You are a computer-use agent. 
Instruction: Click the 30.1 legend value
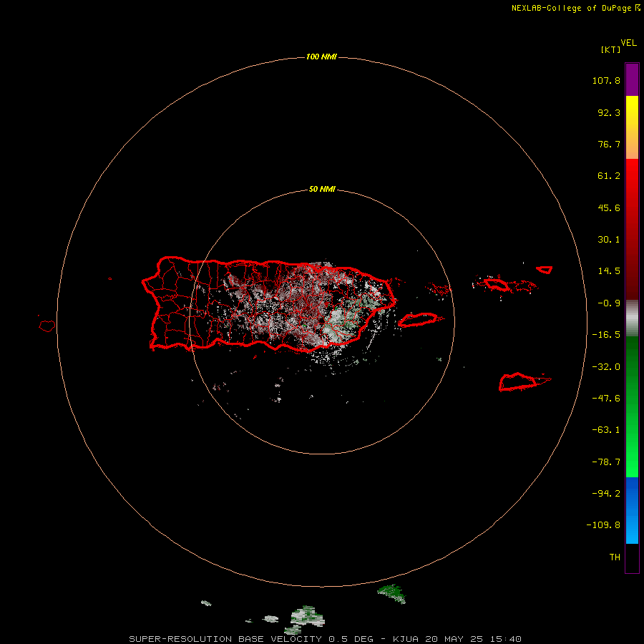pyautogui.click(x=609, y=240)
